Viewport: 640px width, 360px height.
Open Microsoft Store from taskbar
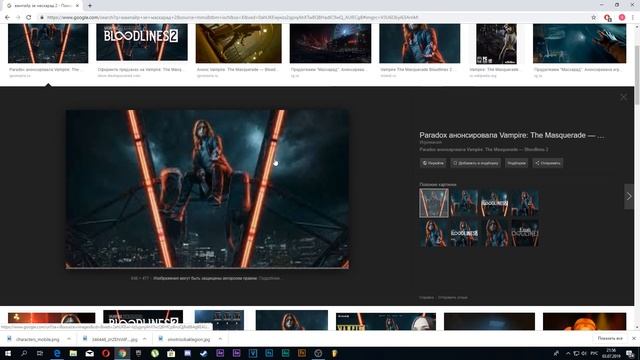pyautogui.click(x=171, y=353)
